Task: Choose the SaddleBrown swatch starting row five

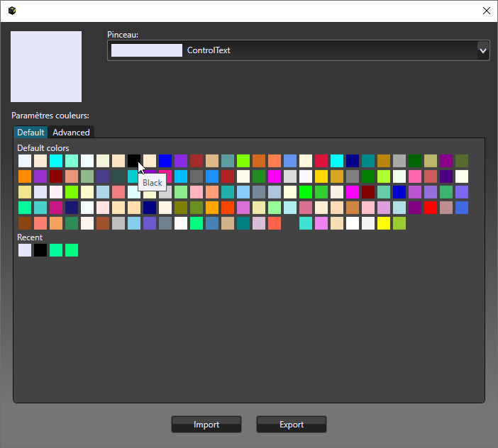Action: click(25, 223)
